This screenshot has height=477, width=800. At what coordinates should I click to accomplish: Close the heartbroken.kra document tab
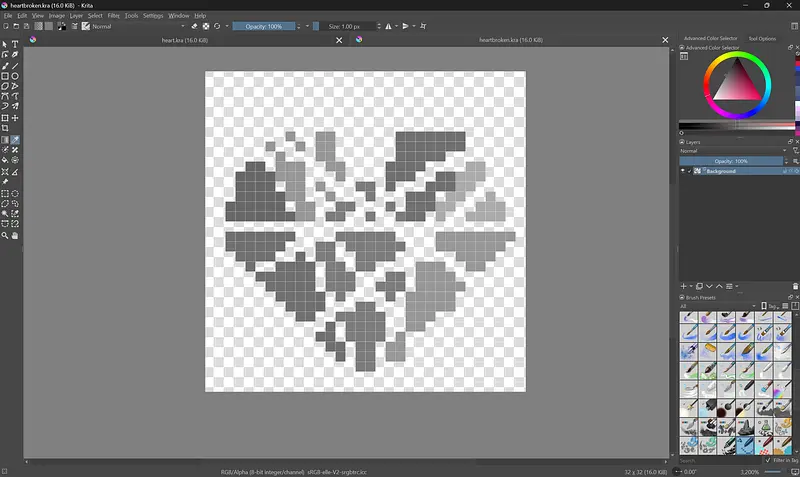coord(666,40)
